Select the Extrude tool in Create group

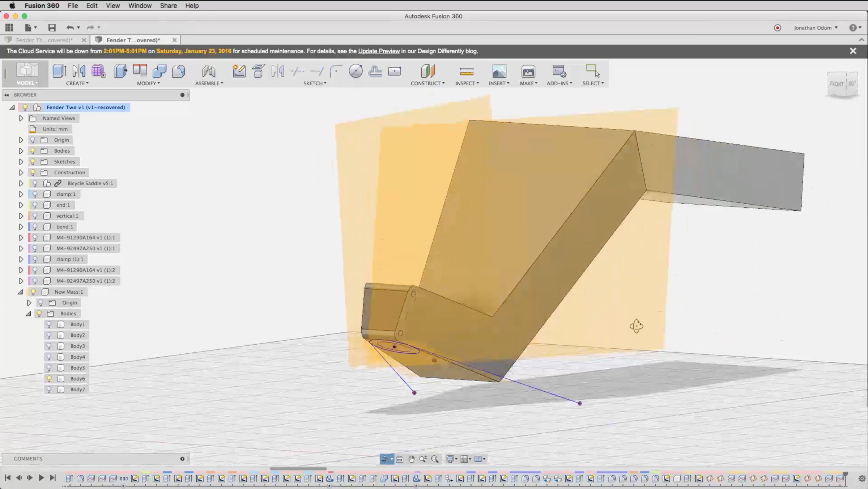click(59, 71)
